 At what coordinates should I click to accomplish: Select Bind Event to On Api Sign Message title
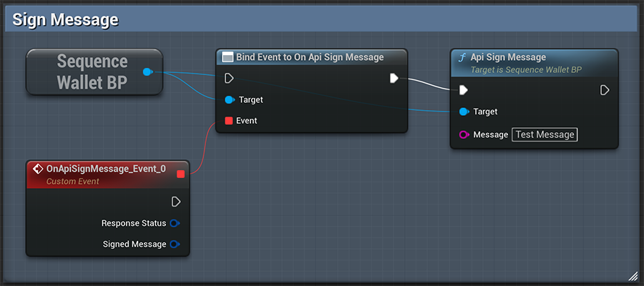point(311,57)
